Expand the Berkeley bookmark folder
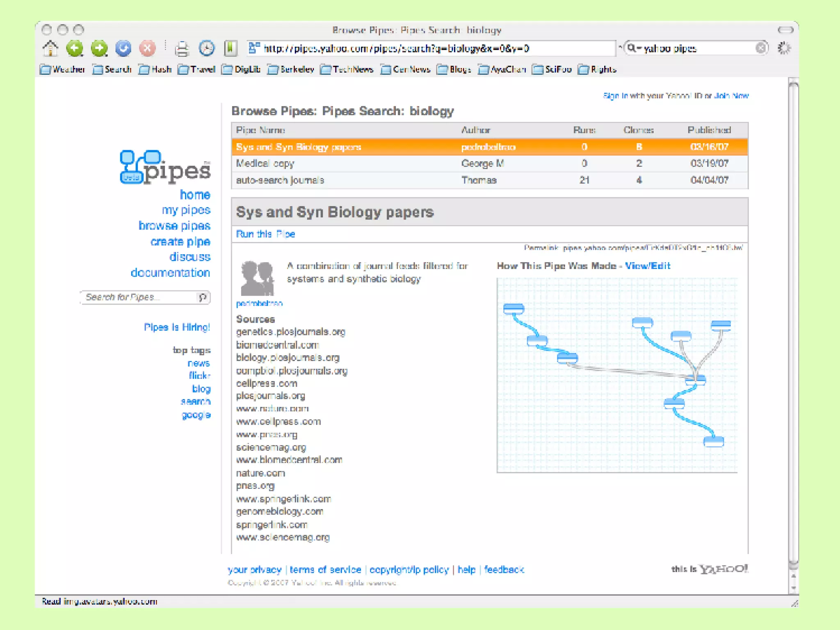 click(291, 69)
